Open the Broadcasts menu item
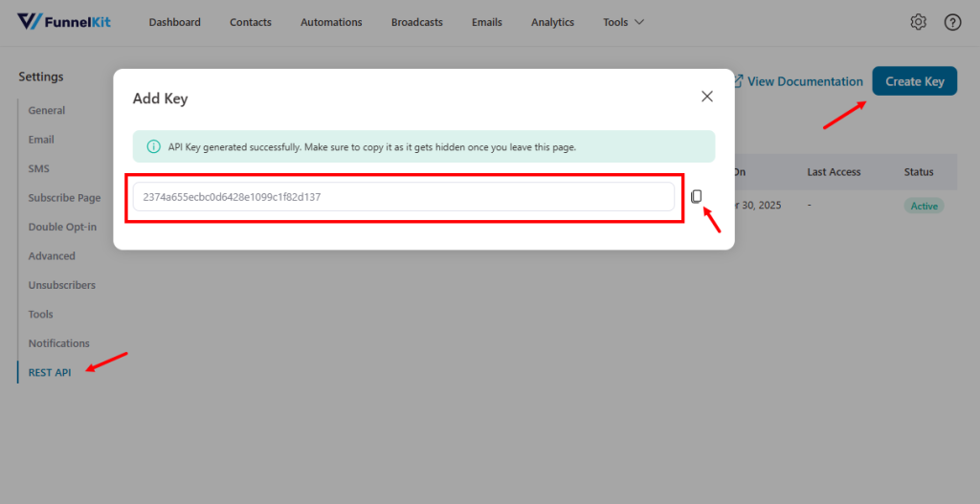The image size is (980, 504). point(417,22)
